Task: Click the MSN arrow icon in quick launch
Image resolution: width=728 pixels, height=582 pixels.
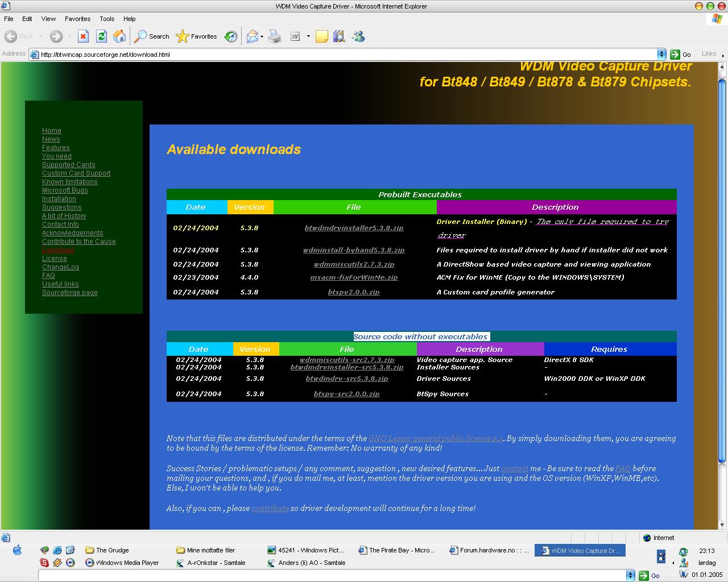Action: click(x=44, y=550)
